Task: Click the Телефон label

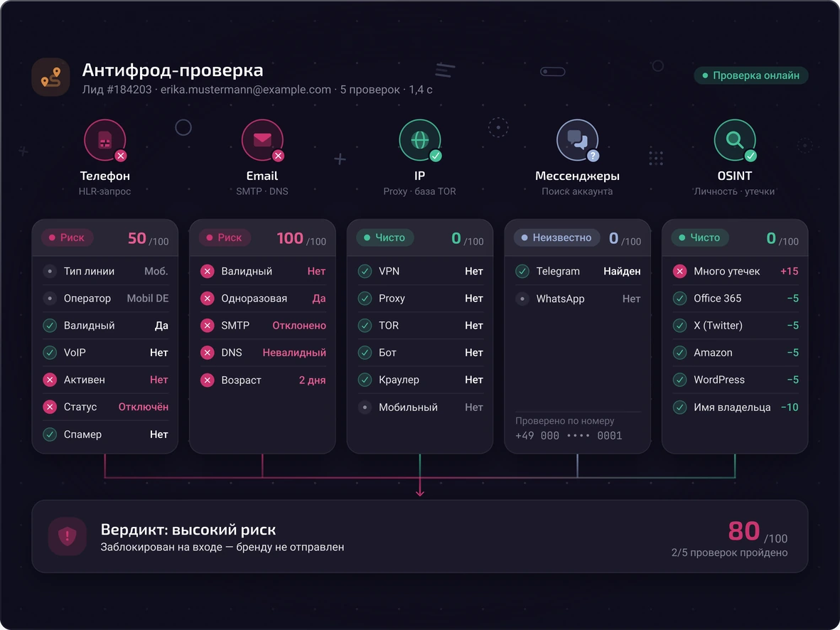Action: tap(105, 176)
